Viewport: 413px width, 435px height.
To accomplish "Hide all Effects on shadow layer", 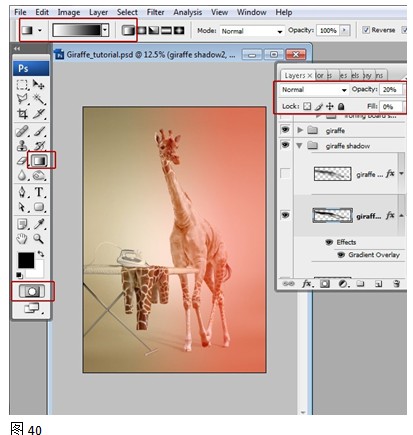I will [x=329, y=242].
